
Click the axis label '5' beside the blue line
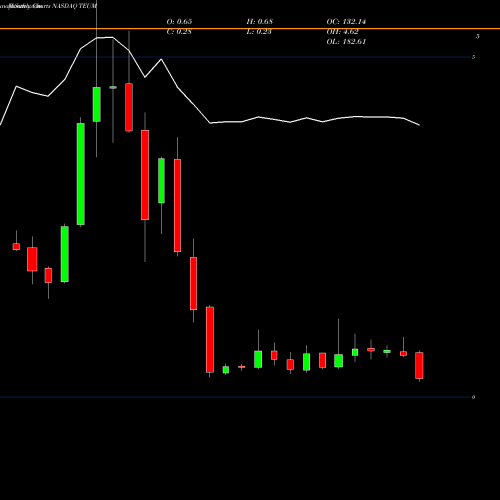[x=473, y=57]
